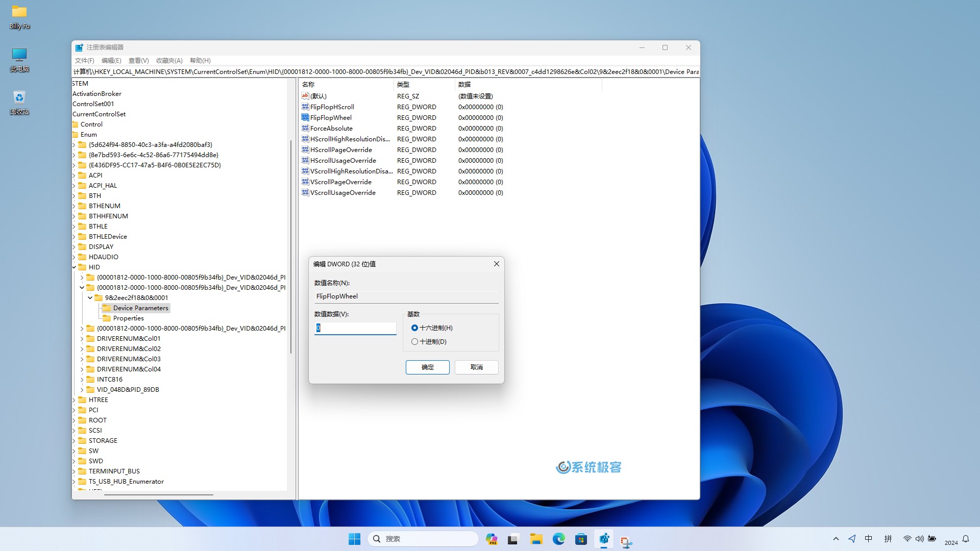980x551 pixels.
Task: Click the VScrollPageOverride value icon
Action: tap(305, 182)
